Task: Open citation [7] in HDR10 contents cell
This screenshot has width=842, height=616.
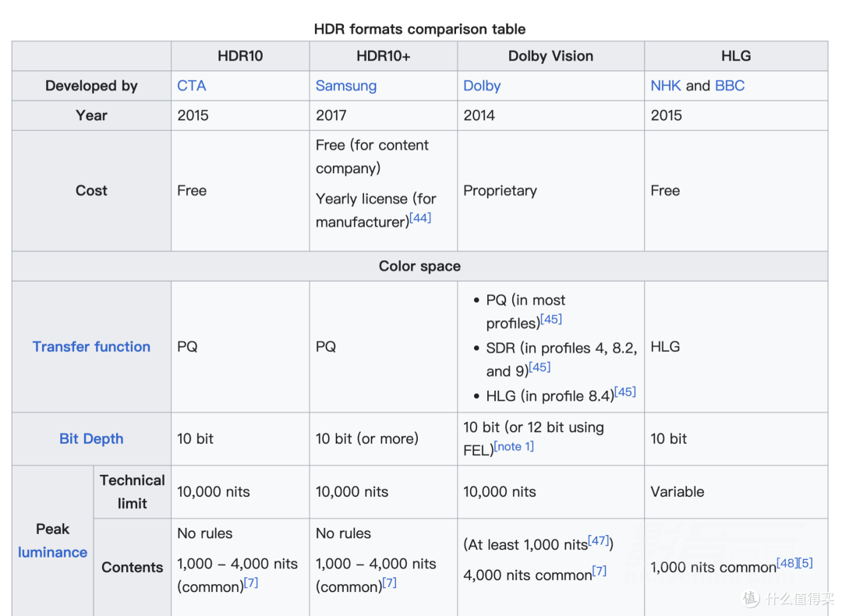Action: tap(251, 582)
